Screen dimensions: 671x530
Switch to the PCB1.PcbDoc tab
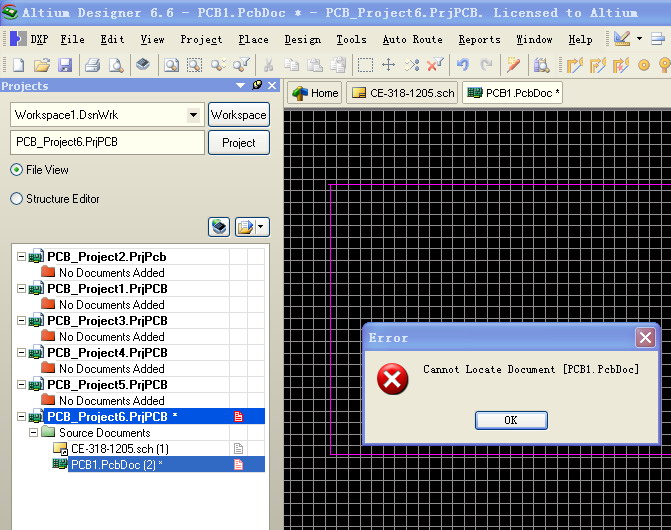pos(513,93)
